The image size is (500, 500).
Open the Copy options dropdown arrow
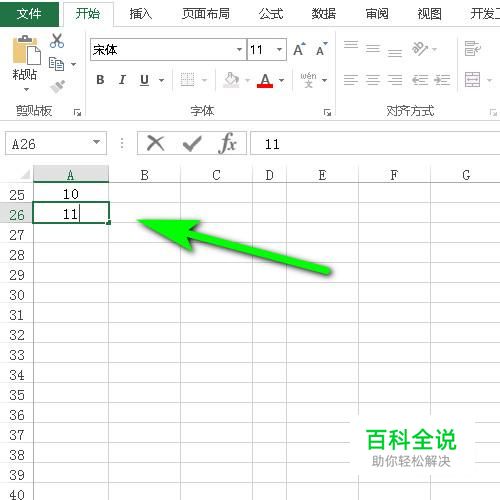tap(73, 64)
